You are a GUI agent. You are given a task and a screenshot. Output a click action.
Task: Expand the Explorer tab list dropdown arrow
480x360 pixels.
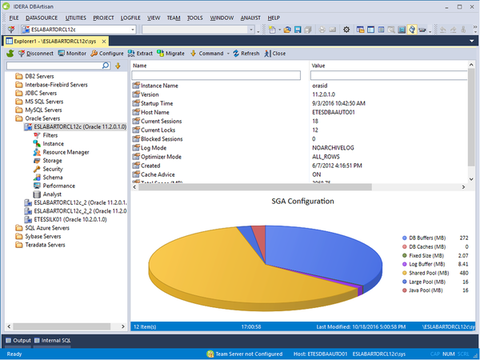coord(472,41)
